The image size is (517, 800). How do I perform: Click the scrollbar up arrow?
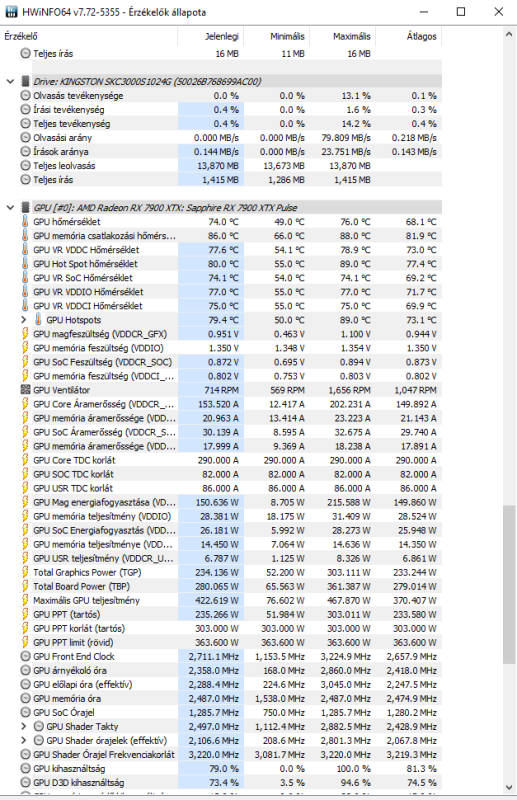pos(508,35)
